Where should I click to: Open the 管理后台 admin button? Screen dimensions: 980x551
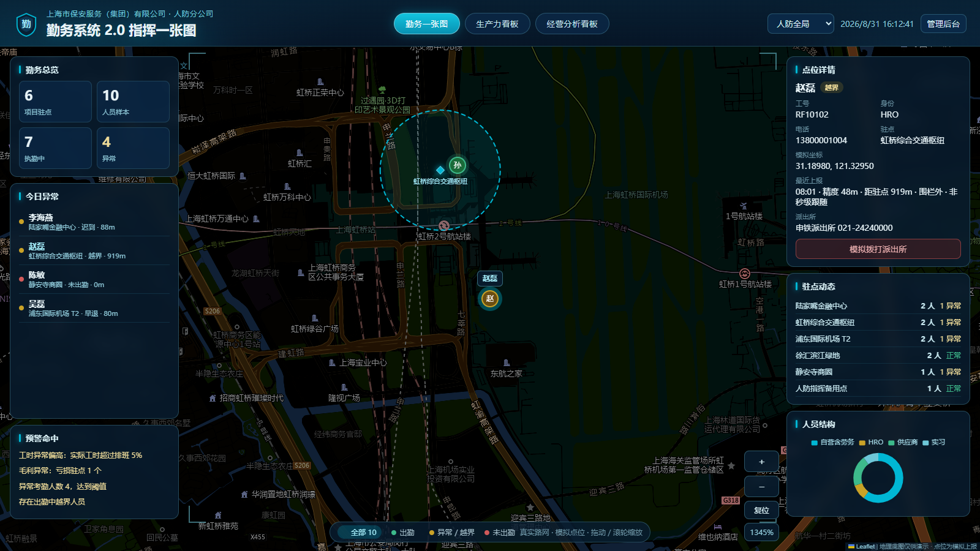(x=943, y=24)
